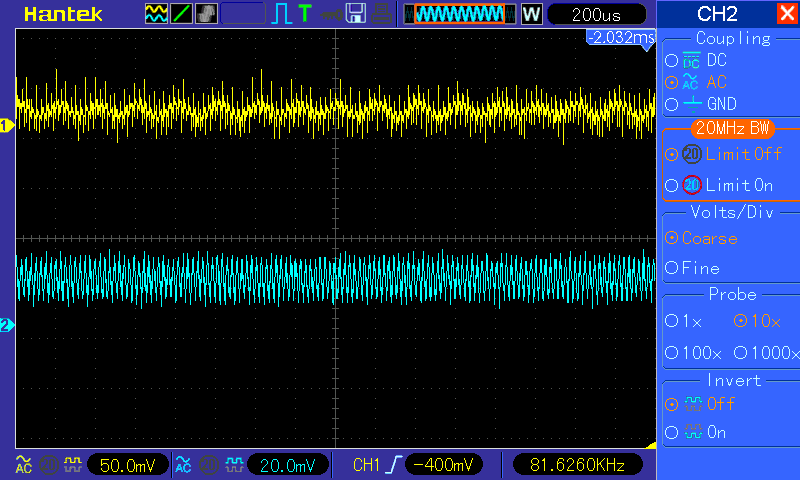Image resolution: width=800 pixels, height=480 pixels.
Task: Click the grey 20 limit-off icon
Action: tap(692, 154)
